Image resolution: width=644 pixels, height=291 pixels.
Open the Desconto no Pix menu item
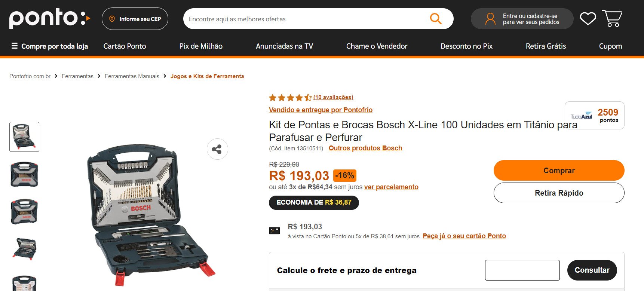click(466, 46)
